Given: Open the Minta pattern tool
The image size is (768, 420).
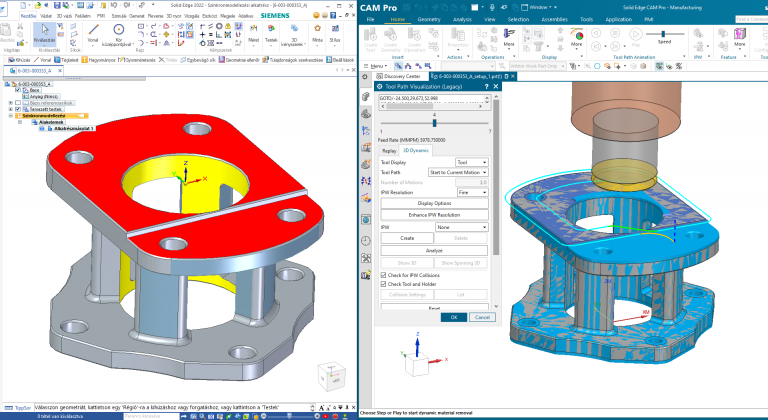Looking at the screenshot, I should pos(317,33).
